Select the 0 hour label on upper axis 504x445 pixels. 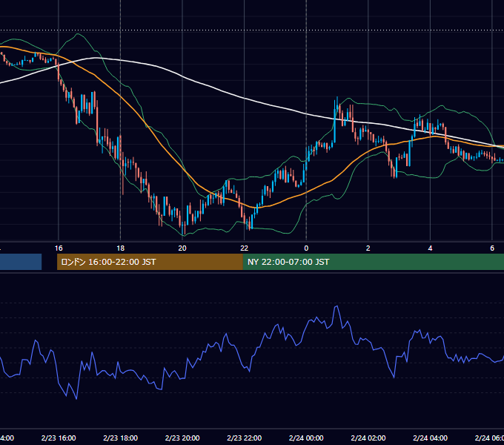[x=306, y=248]
